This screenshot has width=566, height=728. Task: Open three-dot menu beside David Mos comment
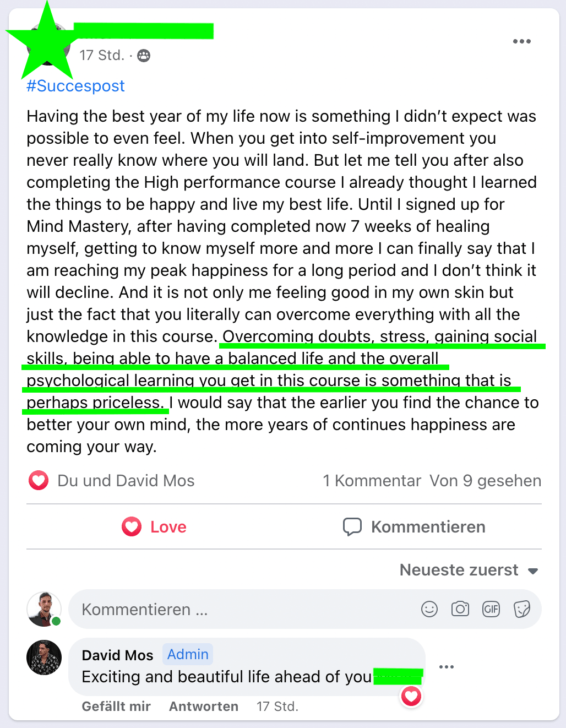[x=447, y=667]
